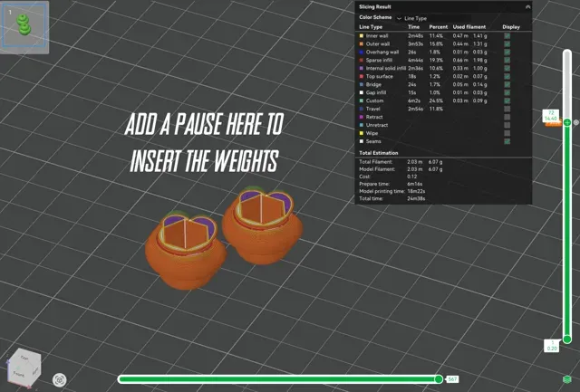Click the Time column header
580x392 pixels.
(x=413, y=27)
